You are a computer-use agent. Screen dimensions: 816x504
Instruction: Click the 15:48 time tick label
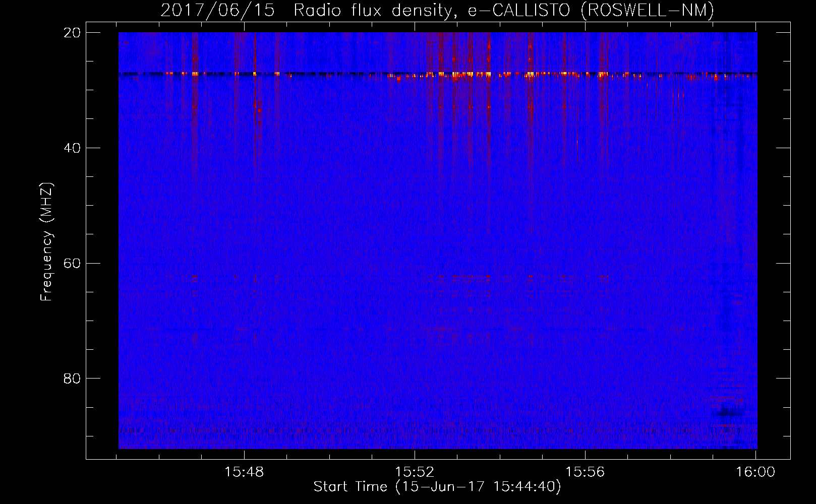pyautogui.click(x=244, y=472)
